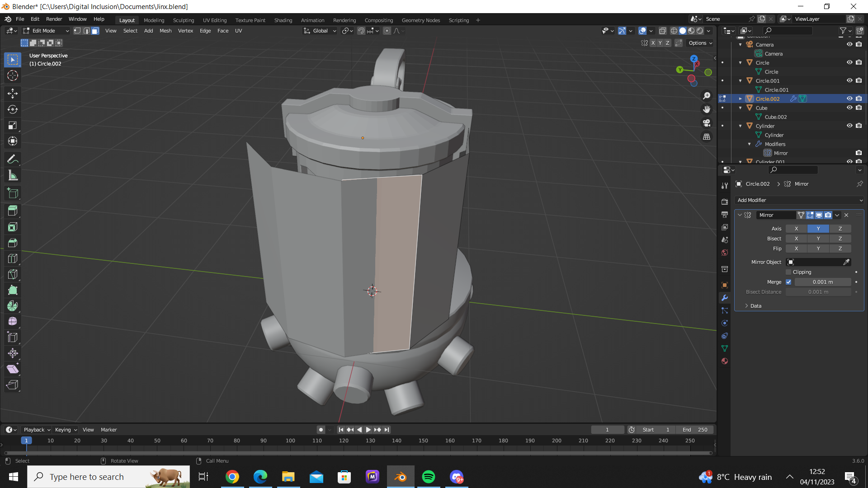
Task: Select the Annotate tool
Action: pos(13,159)
